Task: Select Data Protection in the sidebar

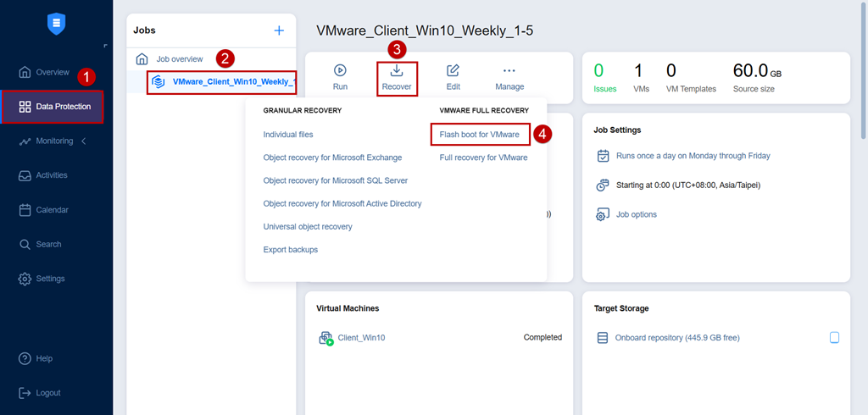Action: (52, 107)
